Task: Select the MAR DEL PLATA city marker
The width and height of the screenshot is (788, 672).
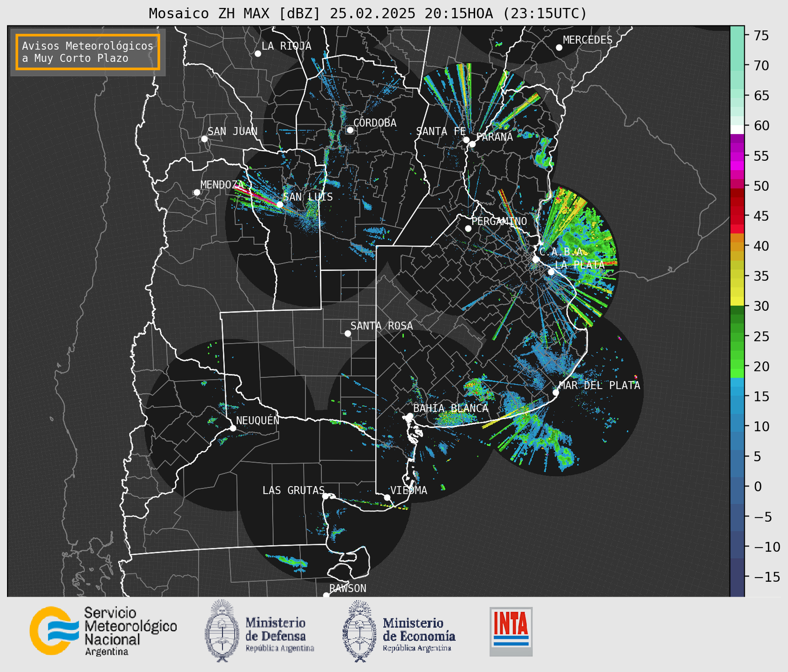Action: (x=556, y=393)
